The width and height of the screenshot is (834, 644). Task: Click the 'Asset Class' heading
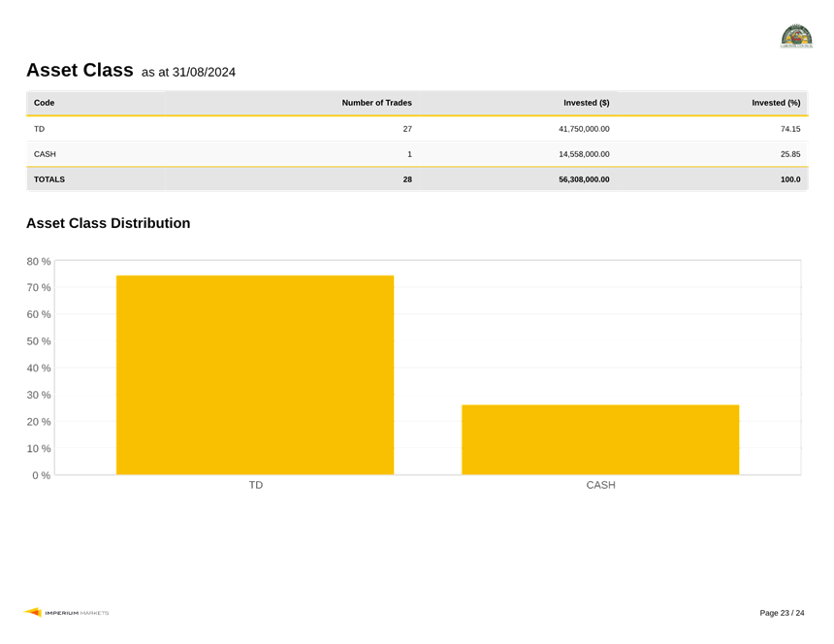click(x=80, y=70)
